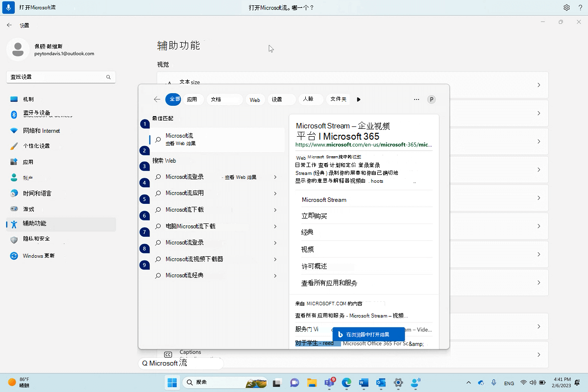Viewport: 588px width, 392px height.
Task: Click 查看所有应用和服务 link
Action: pyautogui.click(x=329, y=283)
